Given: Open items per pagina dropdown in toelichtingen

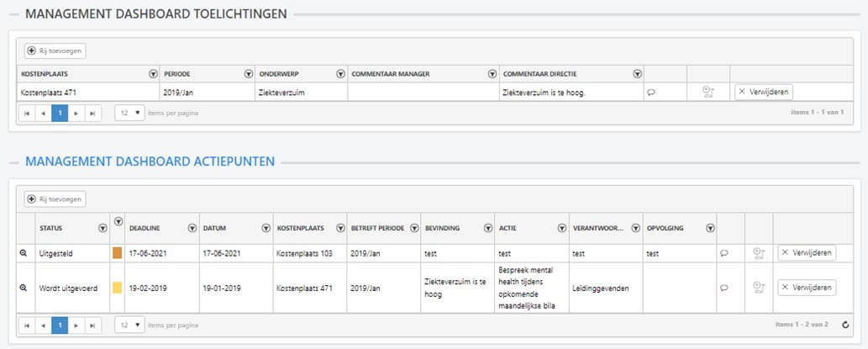Looking at the screenshot, I should coord(129,114).
